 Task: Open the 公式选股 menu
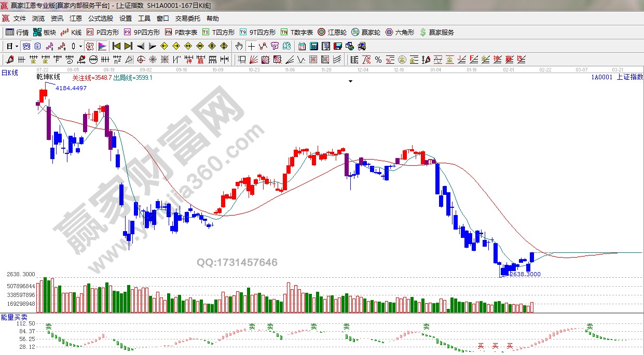coord(100,18)
